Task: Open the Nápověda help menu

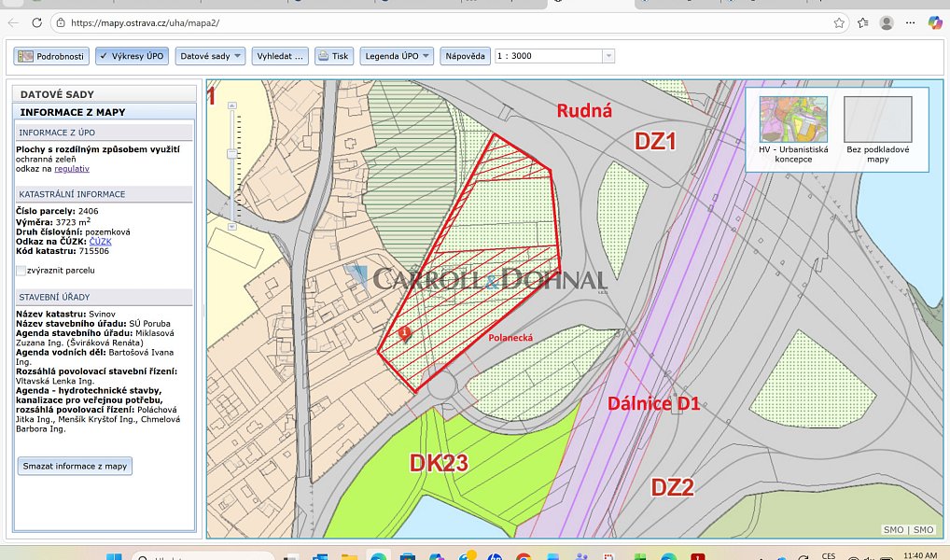Action: click(466, 56)
